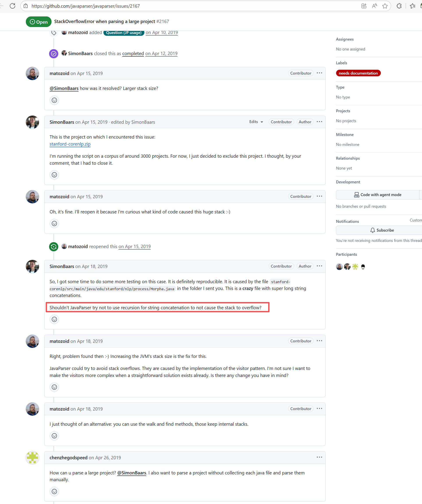The height and width of the screenshot is (504, 422).
Task: Open the site information lock icon
Action: point(26,6)
